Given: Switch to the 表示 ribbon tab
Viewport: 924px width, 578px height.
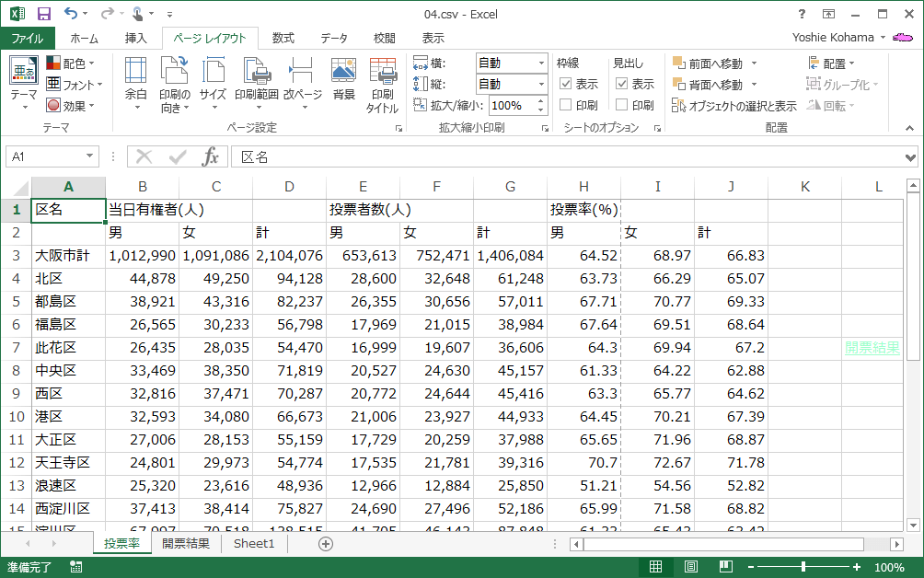Looking at the screenshot, I should [x=433, y=39].
